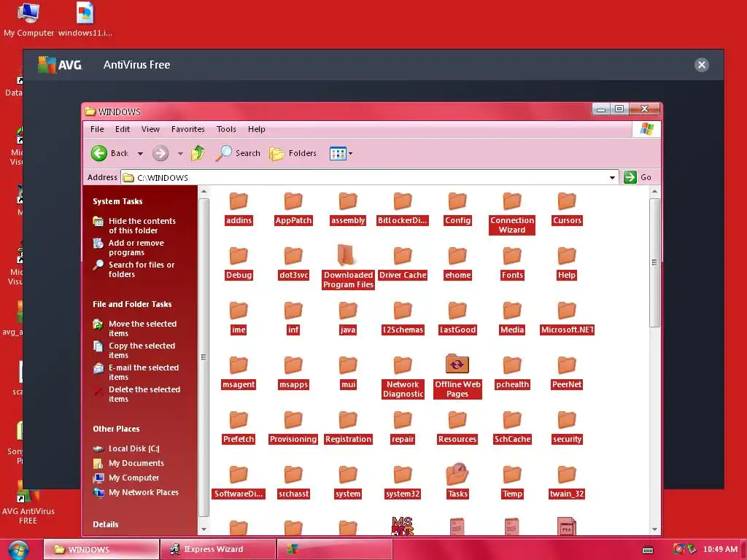Select the twain_32 folder
The width and height of the screenshot is (747, 560).
[567, 482]
